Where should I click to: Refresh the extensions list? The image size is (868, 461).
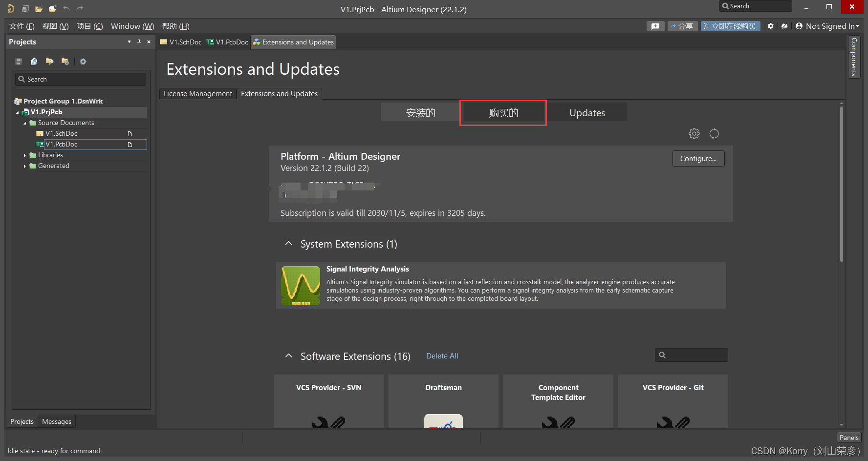coord(714,133)
